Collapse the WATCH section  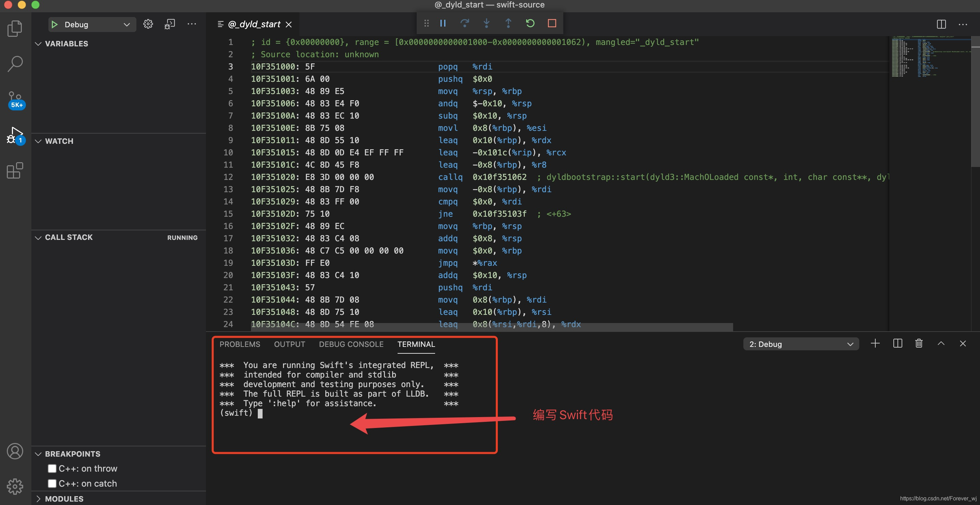(59, 141)
